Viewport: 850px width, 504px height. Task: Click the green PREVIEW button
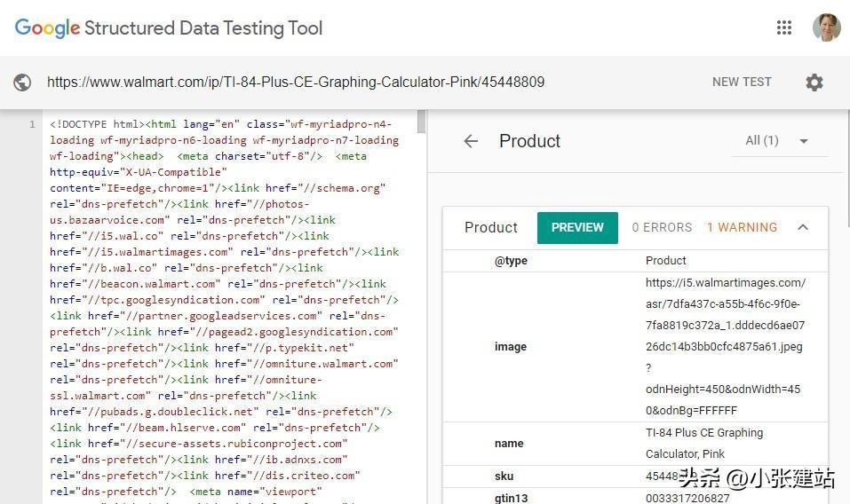pyautogui.click(x=577, y=227)
